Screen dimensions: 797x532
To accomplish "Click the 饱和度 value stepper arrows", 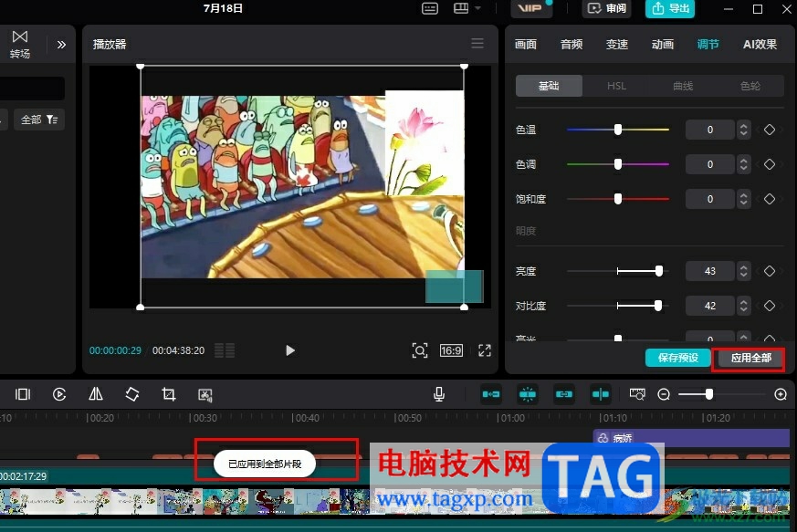I will 744,199.
